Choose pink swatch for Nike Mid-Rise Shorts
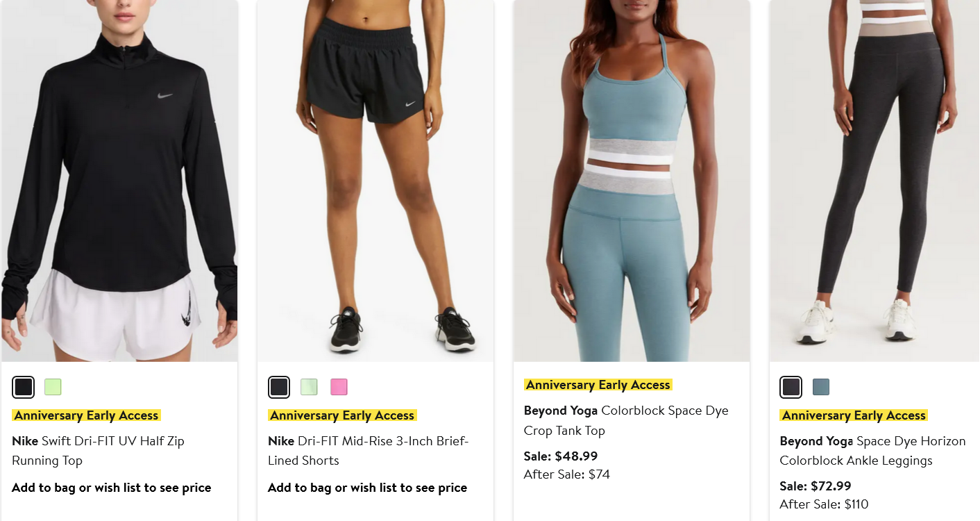This screenshot has width=980, height=521. [339, 387]
